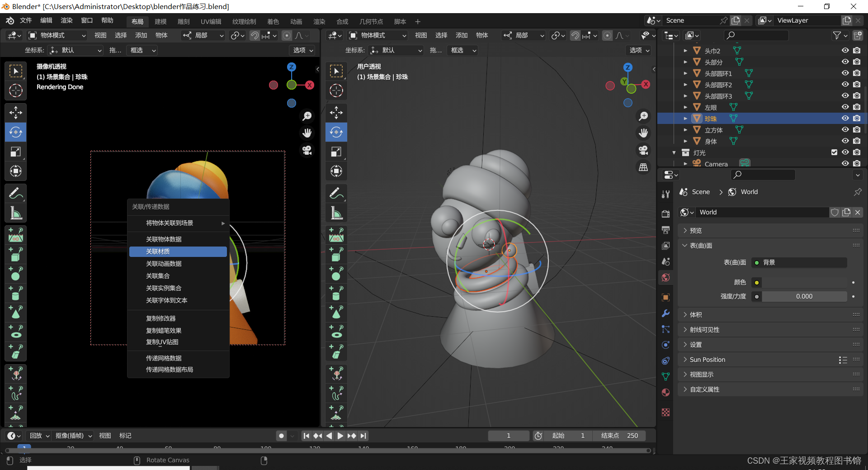
Task: Select the Measure tool in the toolbar
Action: pos(16,213)
